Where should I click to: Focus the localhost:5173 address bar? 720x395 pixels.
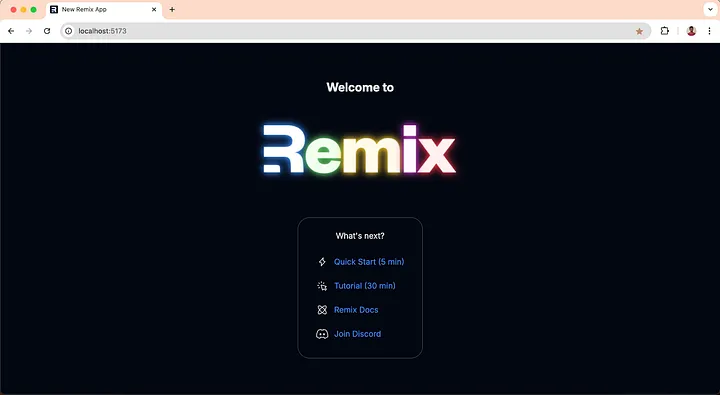point(356,31)
